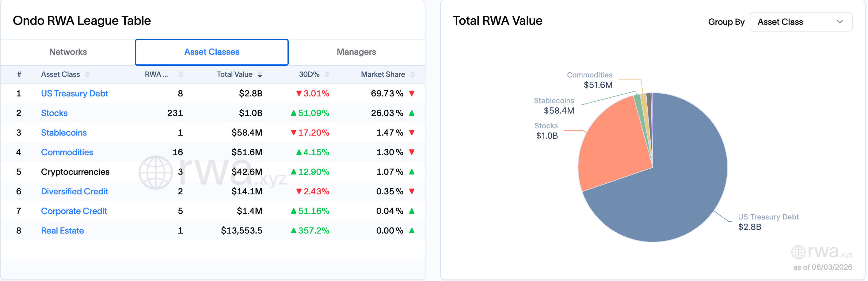Open the US Treasury Debt link
868x281 pixels.
point(74,94)
